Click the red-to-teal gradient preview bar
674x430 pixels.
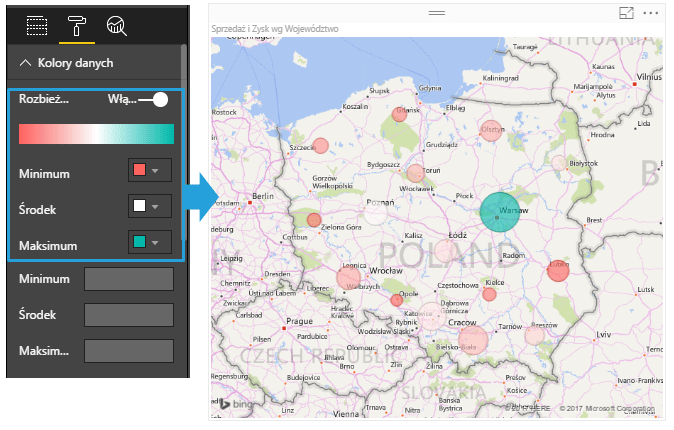pyautogui.click(x=96, y=135)
